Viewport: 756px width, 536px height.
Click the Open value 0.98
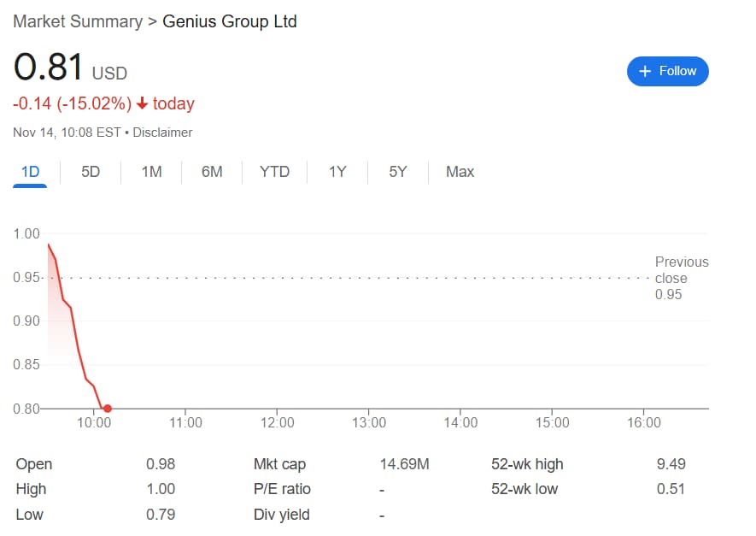click(x=161, y=464)
